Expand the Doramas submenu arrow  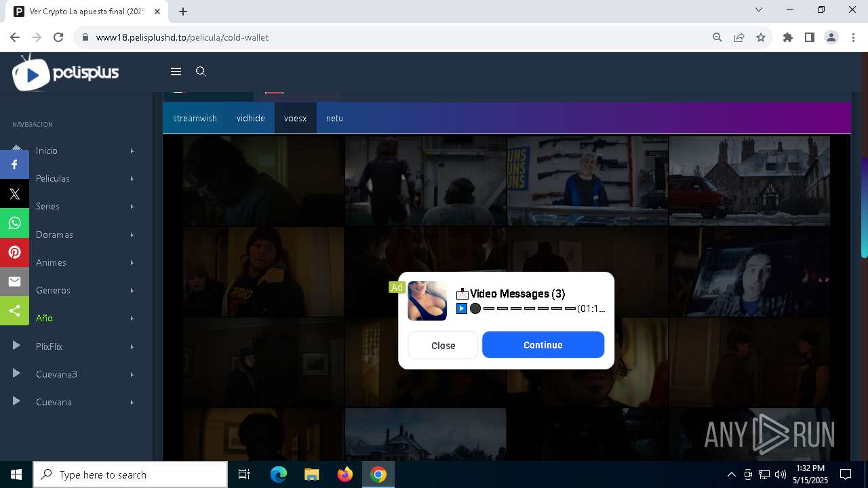(132, 235)
